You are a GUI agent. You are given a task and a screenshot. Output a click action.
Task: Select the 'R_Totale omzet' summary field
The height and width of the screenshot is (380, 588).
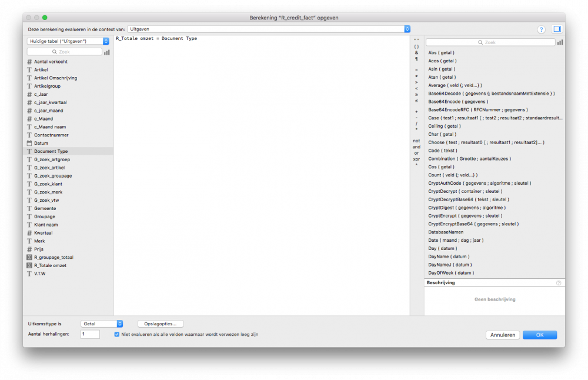pyautogui.click(x=50, y=265)
